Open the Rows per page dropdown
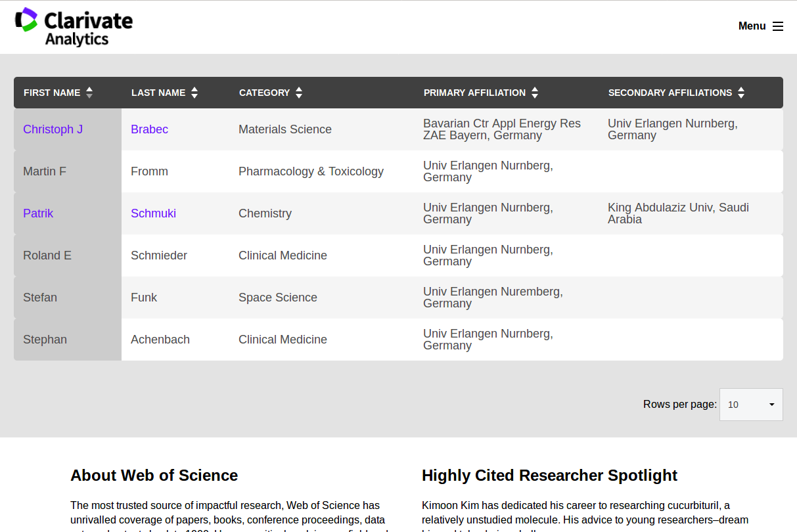This screenshot has width=797, height=532. [x=751, y=405]
